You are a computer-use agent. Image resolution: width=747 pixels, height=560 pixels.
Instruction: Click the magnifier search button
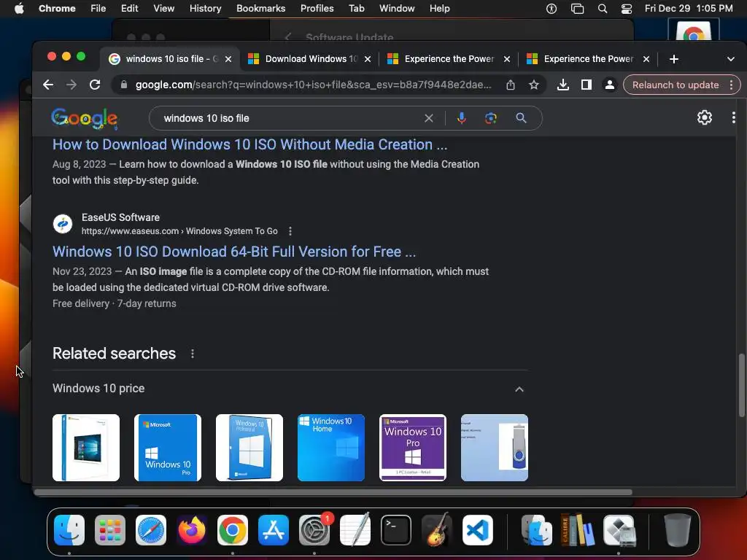click(x=521, y=118)
